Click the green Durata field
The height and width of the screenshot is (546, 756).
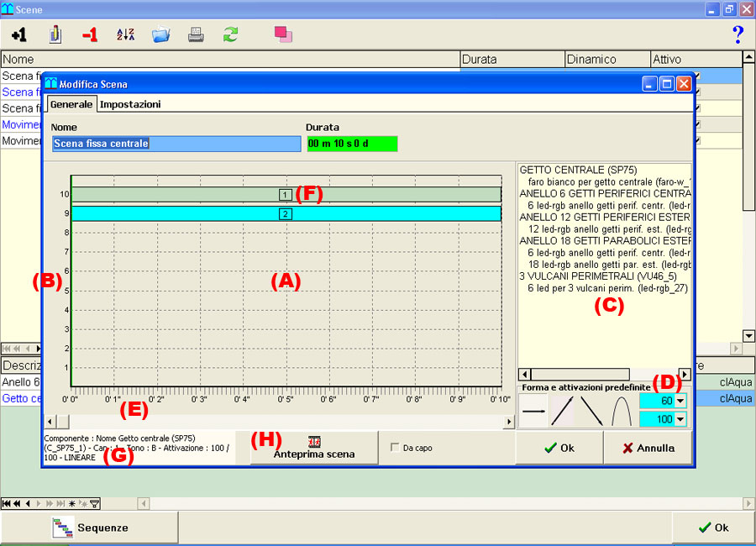tap(352, 144)
